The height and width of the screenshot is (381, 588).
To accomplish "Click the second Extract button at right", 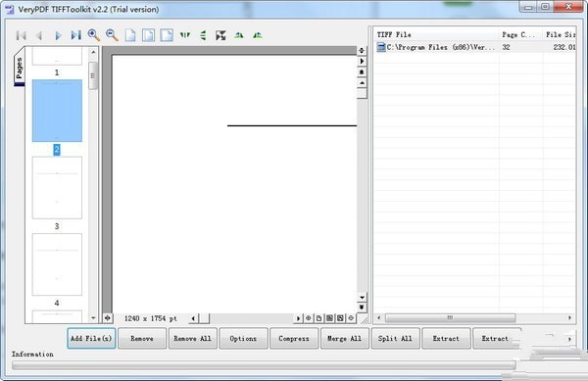I will [497, 338].
